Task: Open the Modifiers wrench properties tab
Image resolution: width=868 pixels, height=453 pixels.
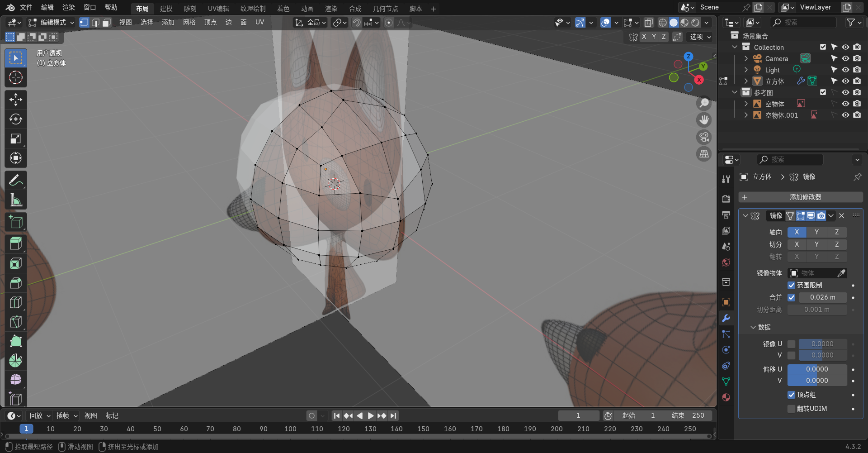Action: (726, 318)
